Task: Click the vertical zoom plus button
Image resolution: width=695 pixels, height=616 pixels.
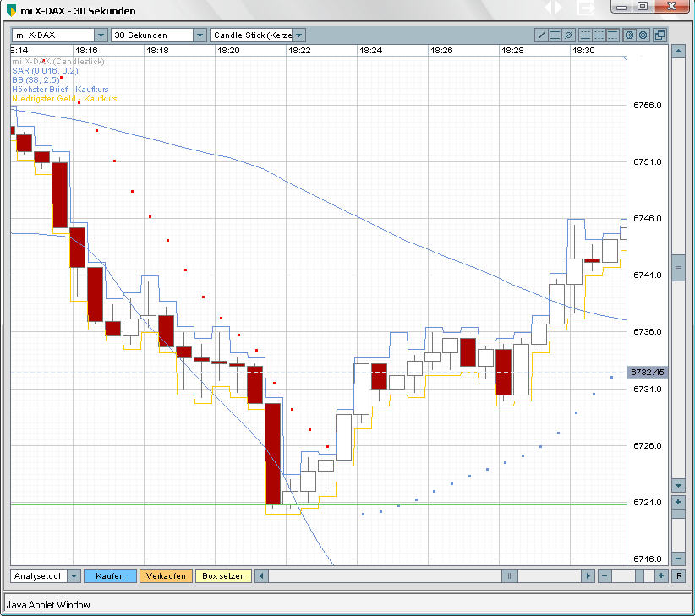Action: pyautogui.click(x=678, y=502)
